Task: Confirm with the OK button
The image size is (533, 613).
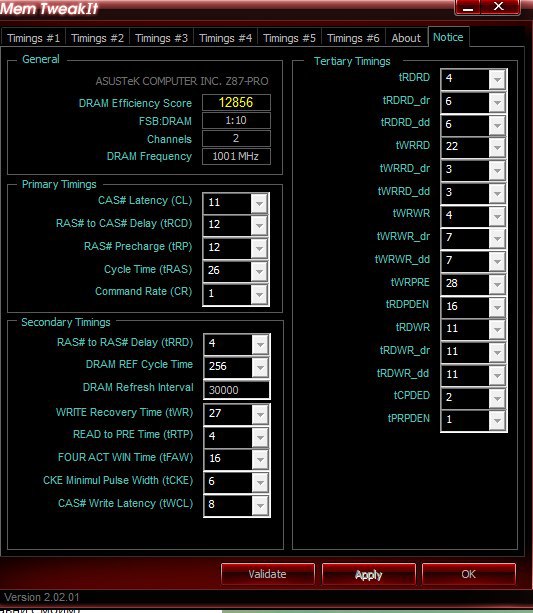Action: pos(468,574)
